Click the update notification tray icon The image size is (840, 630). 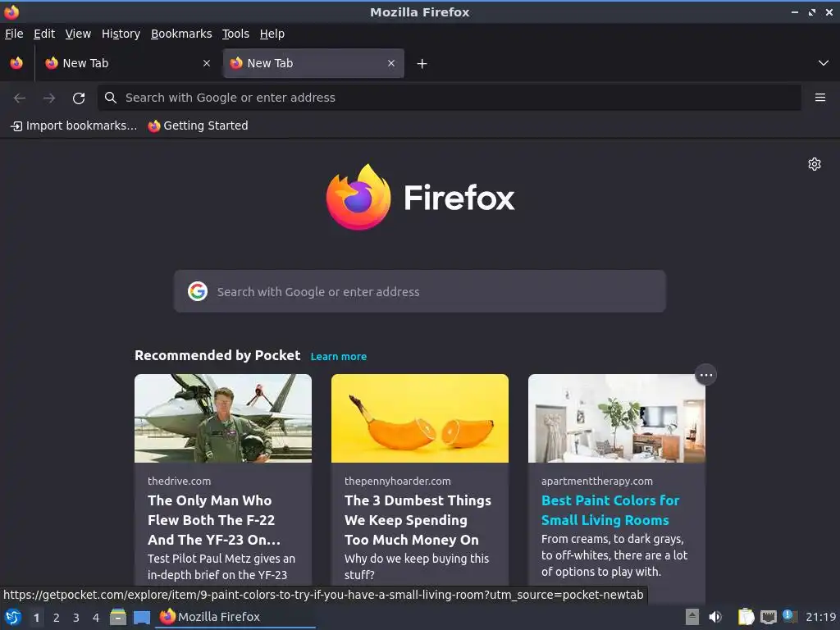[x=790, y=617]
